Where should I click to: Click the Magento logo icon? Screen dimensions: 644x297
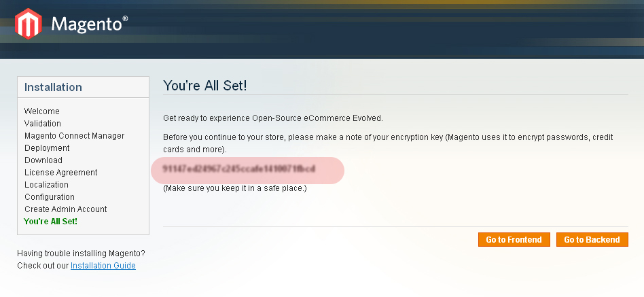(29, 24)
